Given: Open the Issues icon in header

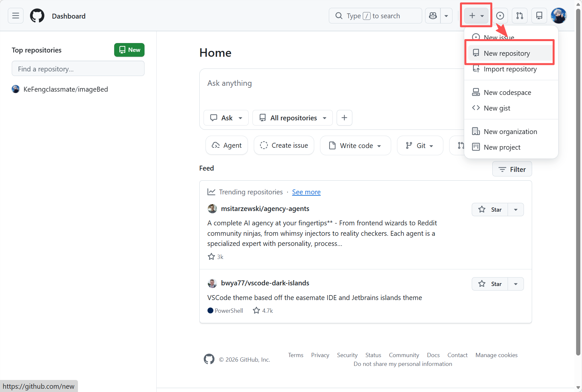Looking at the screenshot, I should coord(500,16).
